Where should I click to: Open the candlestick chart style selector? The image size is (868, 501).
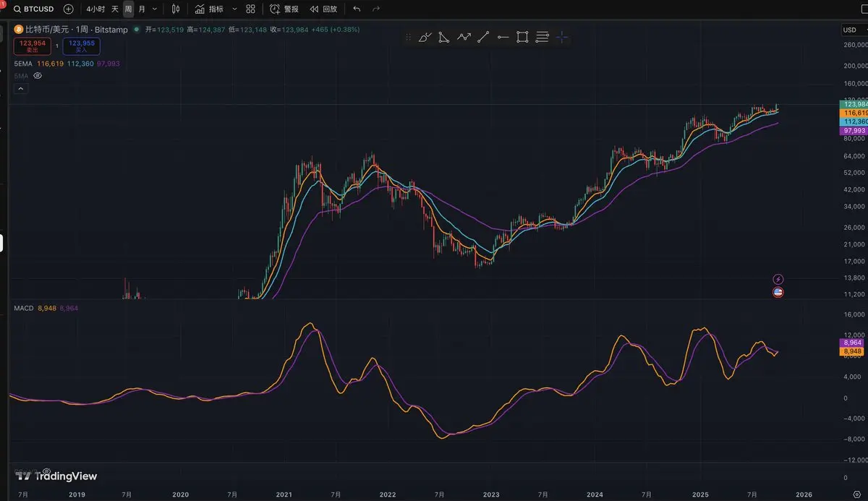click(175, 9)
